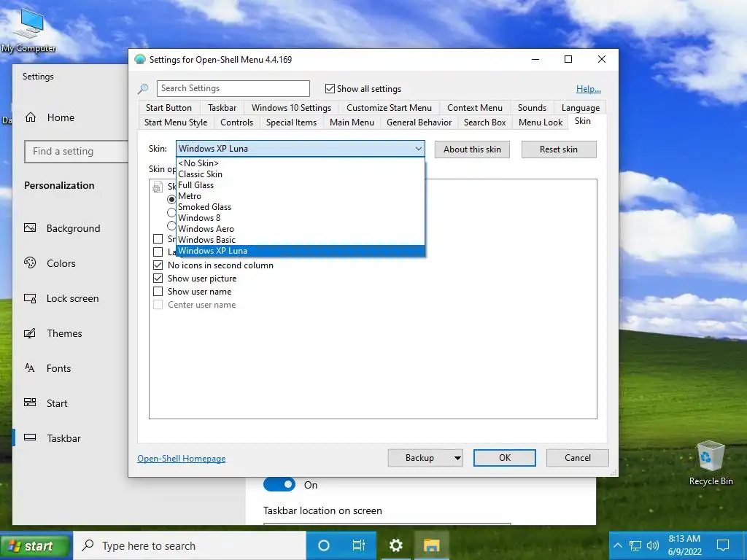Focus the Search Settings input field
The height and width of the screenshot is (560, 747).
click(x=233, y=88)
